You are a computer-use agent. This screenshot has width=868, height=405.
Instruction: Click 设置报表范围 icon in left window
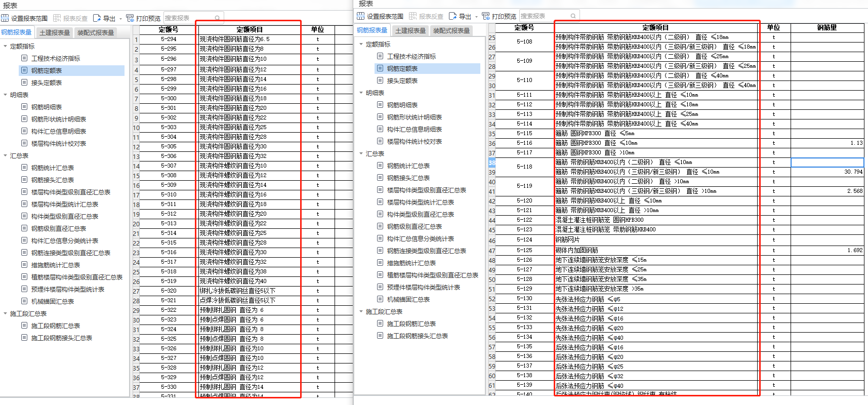5,18
